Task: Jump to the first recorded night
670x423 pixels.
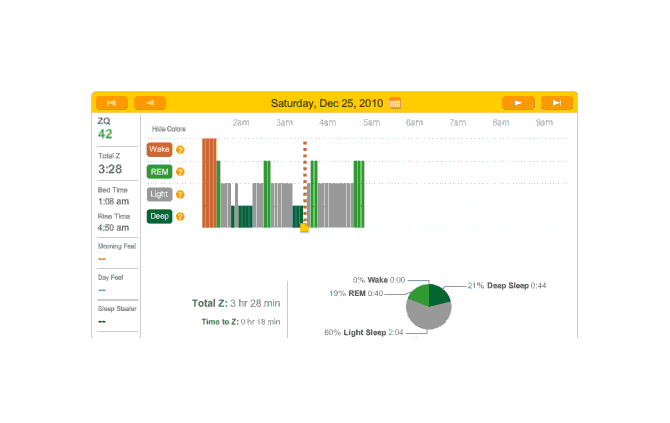Action: tap(111, 102)
